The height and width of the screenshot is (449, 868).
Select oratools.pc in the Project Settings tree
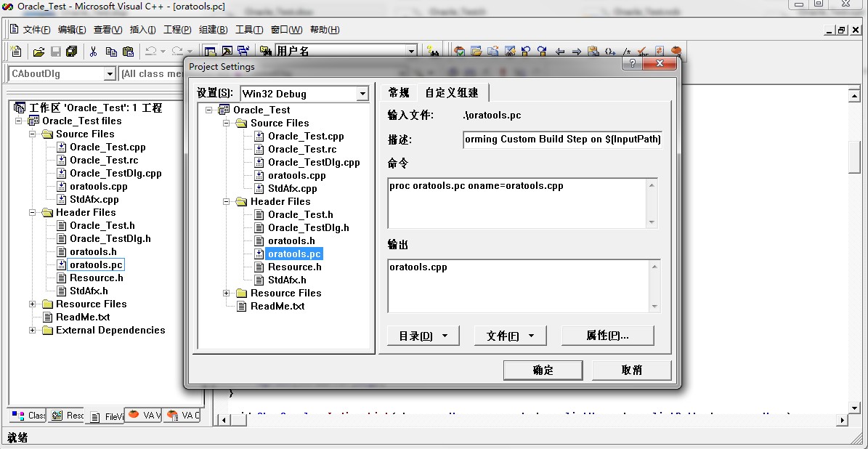[x=293, y=254]
